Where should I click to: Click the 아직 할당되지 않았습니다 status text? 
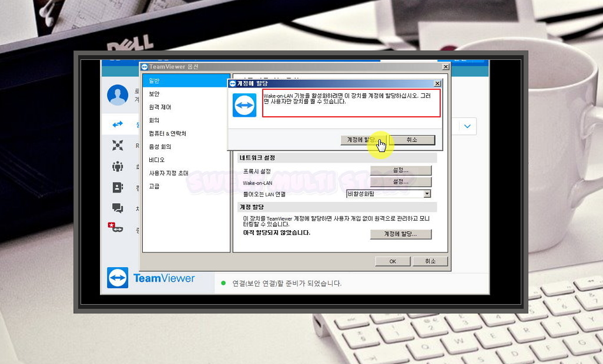[276, 232]
